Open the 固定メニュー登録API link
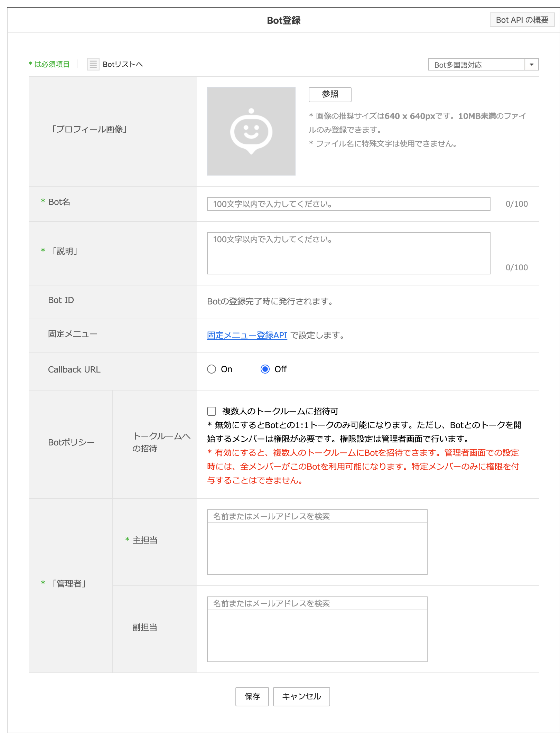This screenshot has height=734, width=560. (x=246, y=335)
